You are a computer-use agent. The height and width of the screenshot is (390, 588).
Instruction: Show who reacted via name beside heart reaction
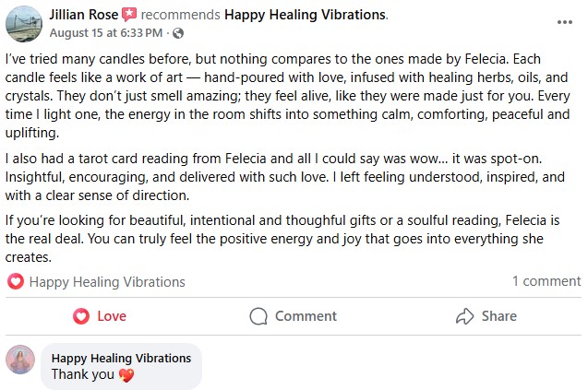coord(107,282)
